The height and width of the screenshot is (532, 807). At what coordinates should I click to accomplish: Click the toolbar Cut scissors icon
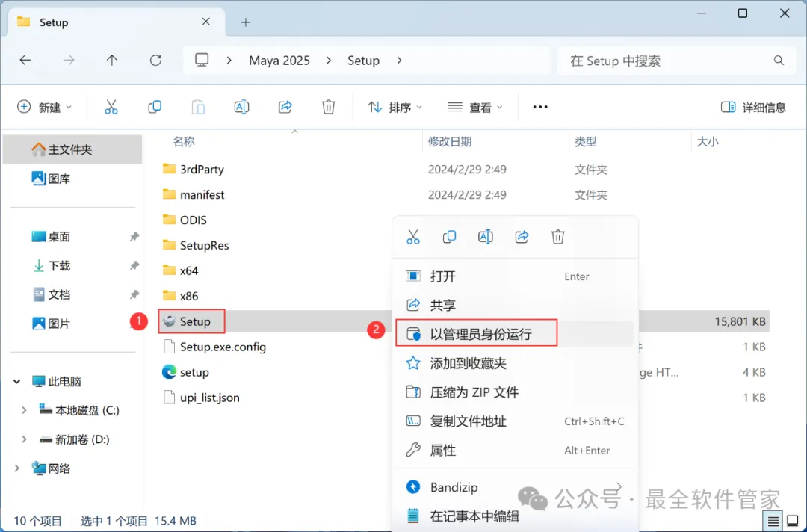coord(111,107)
